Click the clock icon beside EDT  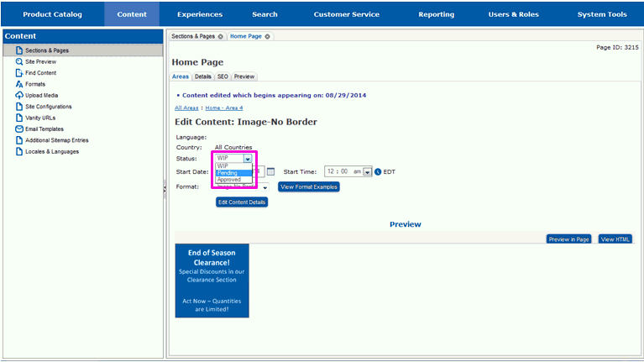378,171
